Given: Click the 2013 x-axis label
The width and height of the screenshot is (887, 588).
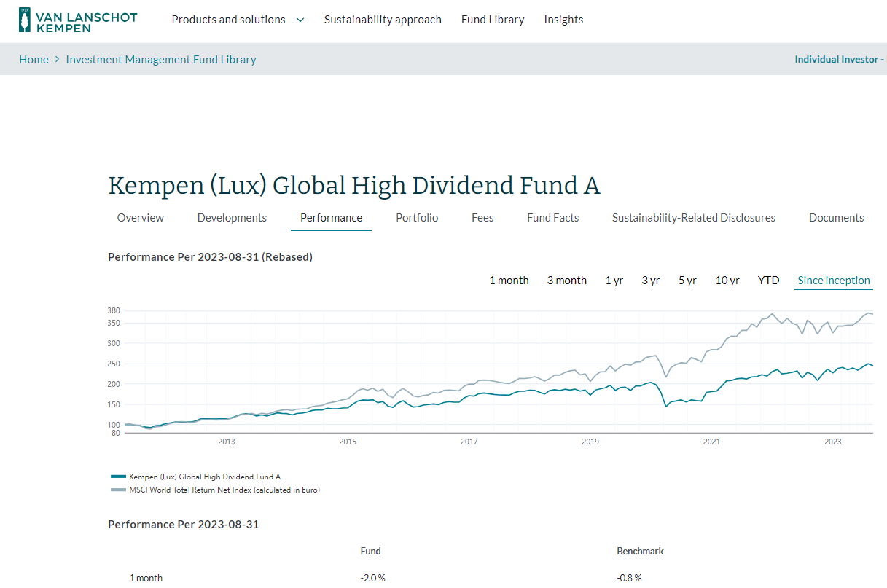Looking at the screenshot, I should pos(227,442).
